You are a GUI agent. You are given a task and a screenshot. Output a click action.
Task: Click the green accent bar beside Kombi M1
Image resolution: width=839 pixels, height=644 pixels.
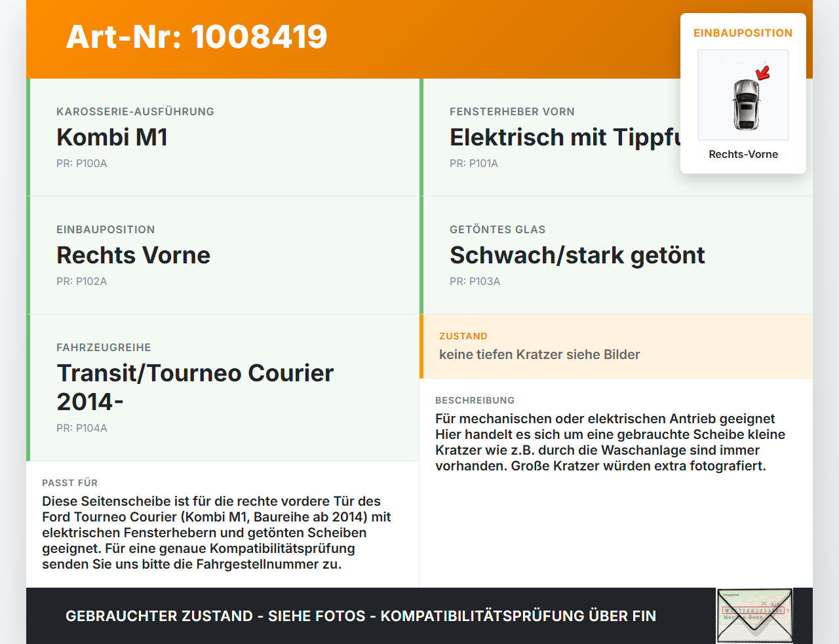click(x=28, y=138)
